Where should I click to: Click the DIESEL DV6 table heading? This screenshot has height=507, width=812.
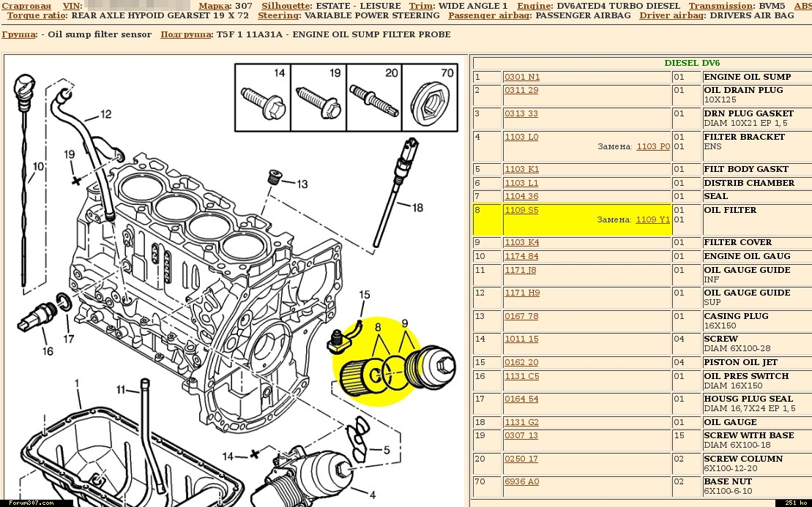(692, 63)
